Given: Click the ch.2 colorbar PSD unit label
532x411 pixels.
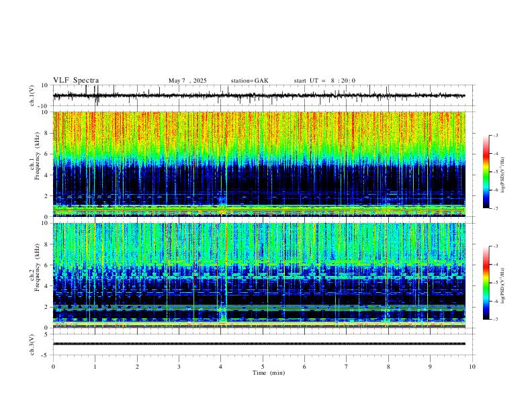Looking at the screenshot, I should (x=502, y=285).
